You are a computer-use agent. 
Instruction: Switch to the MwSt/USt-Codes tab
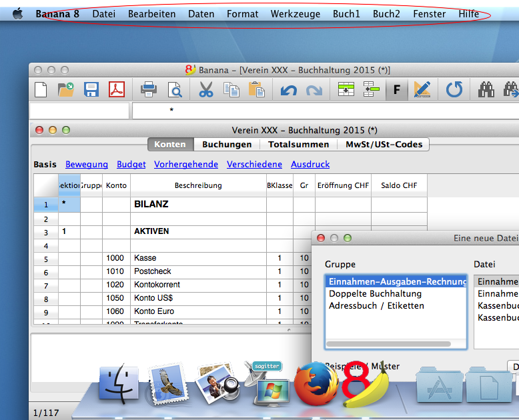(384, 145)
